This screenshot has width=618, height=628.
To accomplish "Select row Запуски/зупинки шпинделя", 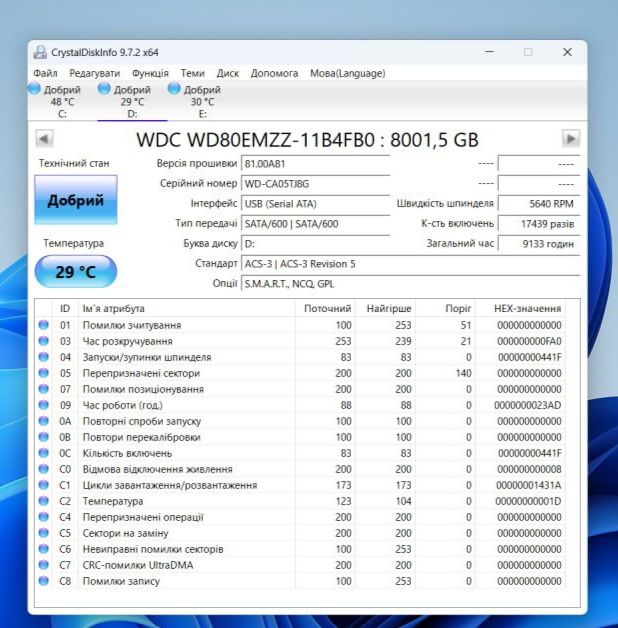I will click(x=300, y=357).
